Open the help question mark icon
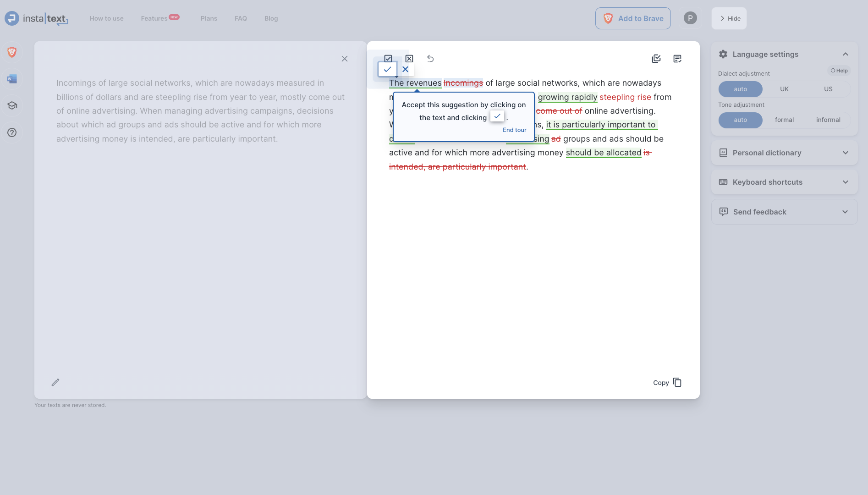Screen dimensions: 868x495 pos(12,132)
